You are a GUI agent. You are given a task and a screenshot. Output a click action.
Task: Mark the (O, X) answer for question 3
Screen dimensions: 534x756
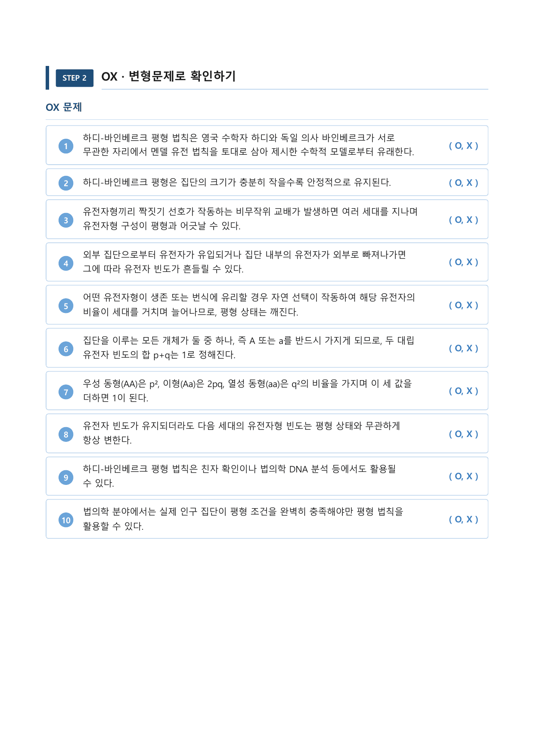[x=463, y=220]
